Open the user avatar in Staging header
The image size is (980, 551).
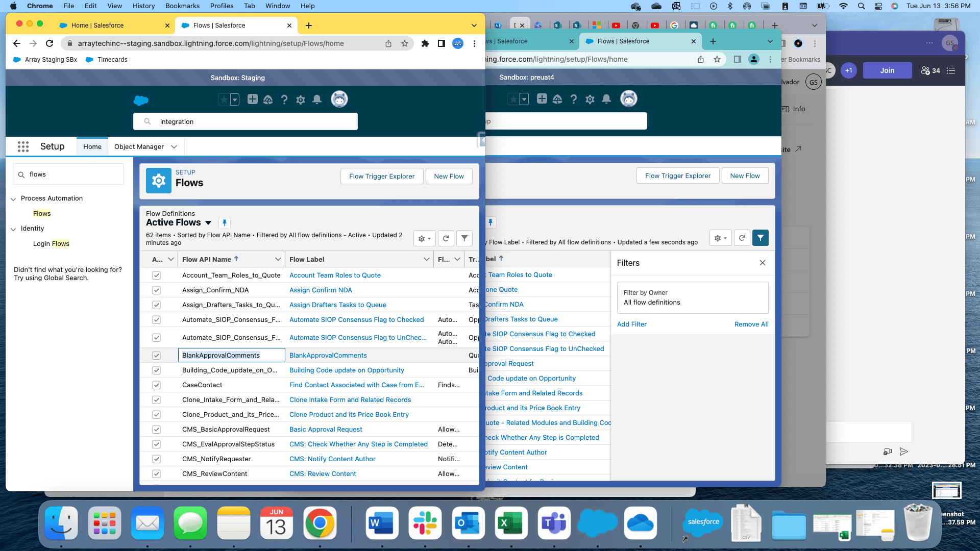coord(339,99)
